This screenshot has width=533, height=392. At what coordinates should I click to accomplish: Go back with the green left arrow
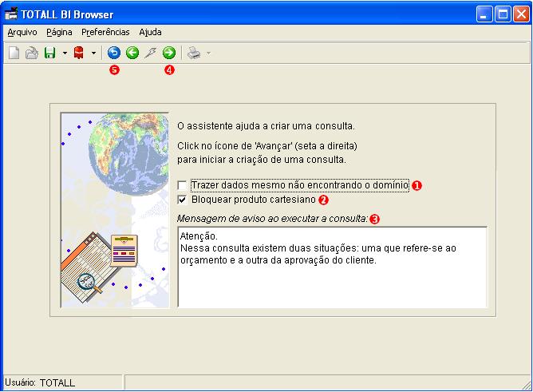(132, 53)
